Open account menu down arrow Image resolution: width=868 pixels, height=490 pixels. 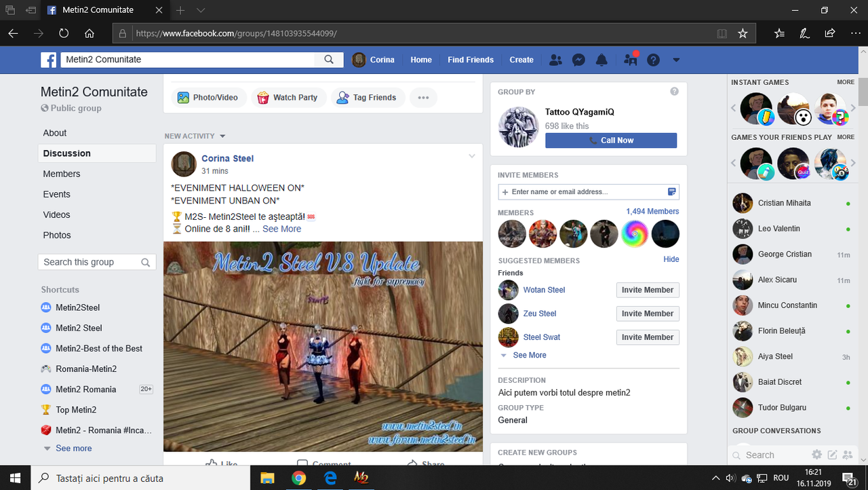tap(676, 60)
